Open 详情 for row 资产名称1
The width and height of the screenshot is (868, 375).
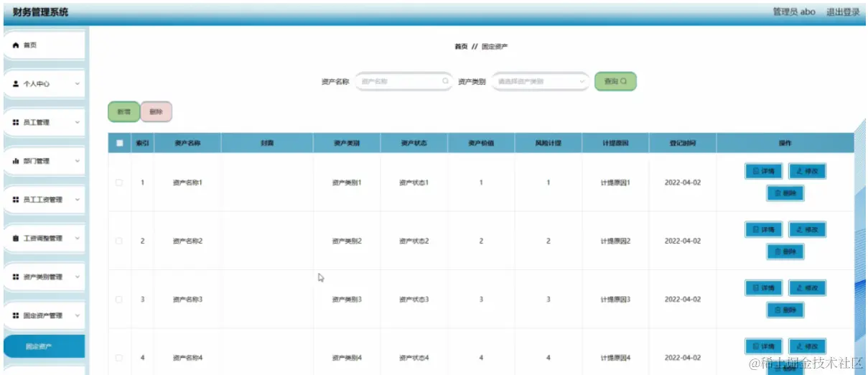pos(763,171)
